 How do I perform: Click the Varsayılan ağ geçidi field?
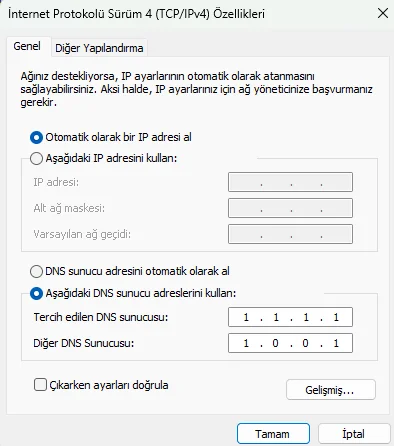[x=290, y=234]
